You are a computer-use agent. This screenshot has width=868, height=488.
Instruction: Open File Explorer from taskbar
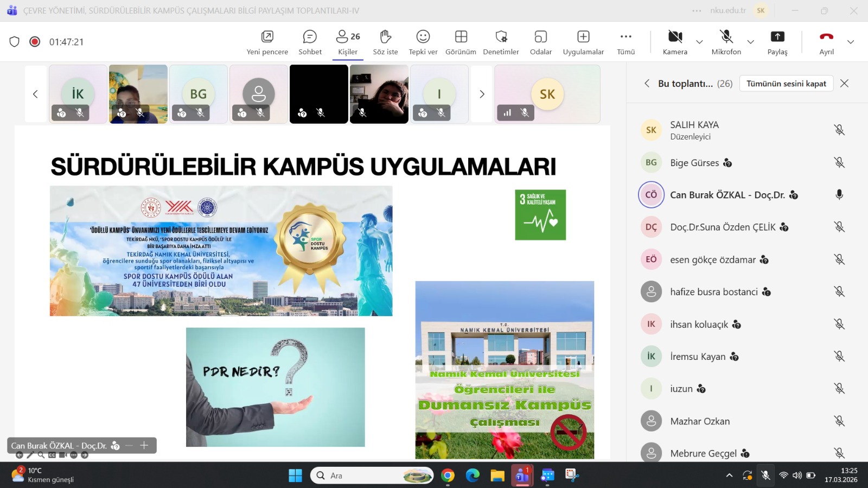coord(497,476)
